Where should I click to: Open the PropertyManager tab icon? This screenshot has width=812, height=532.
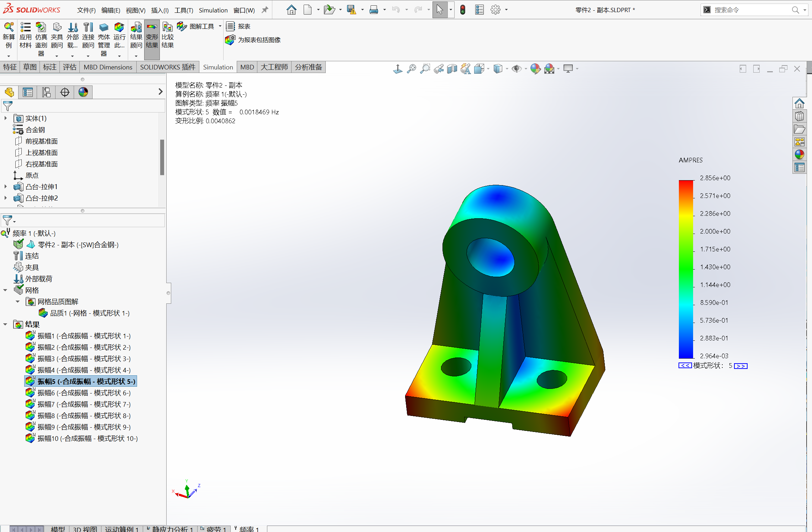click(28, 92)
